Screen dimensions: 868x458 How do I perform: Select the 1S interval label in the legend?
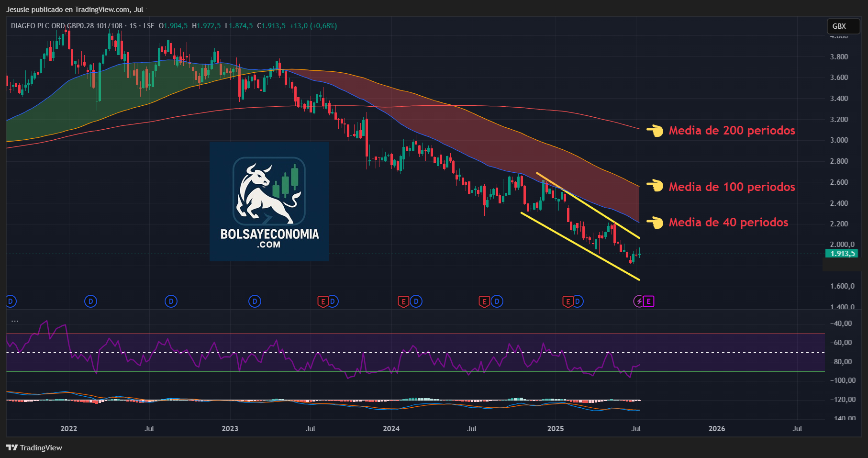(x=133, y=26)
